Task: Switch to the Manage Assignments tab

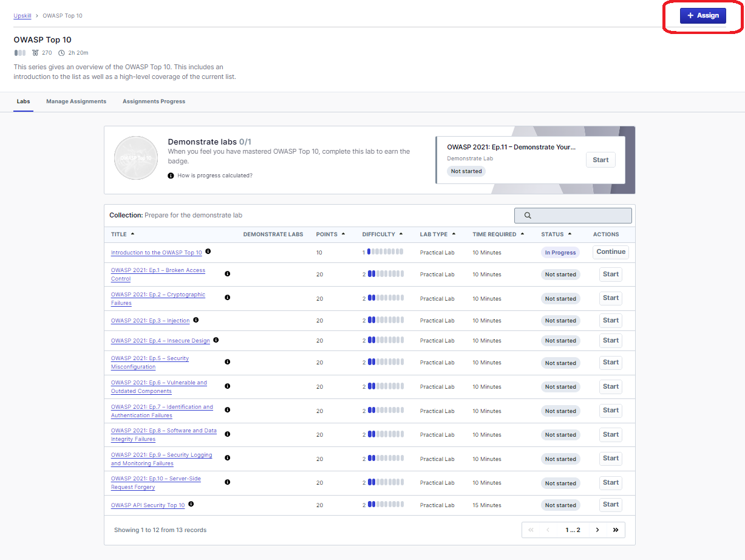Action: click(76, 101)
